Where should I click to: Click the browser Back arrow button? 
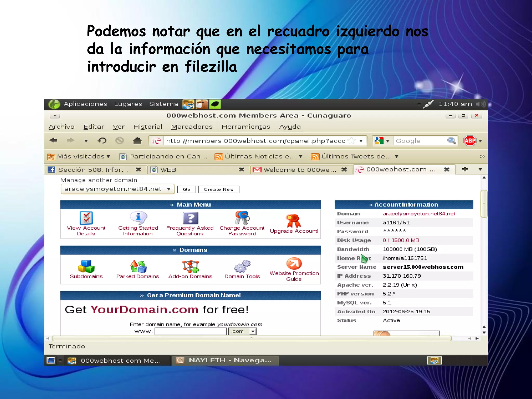[x=53, y=141]
